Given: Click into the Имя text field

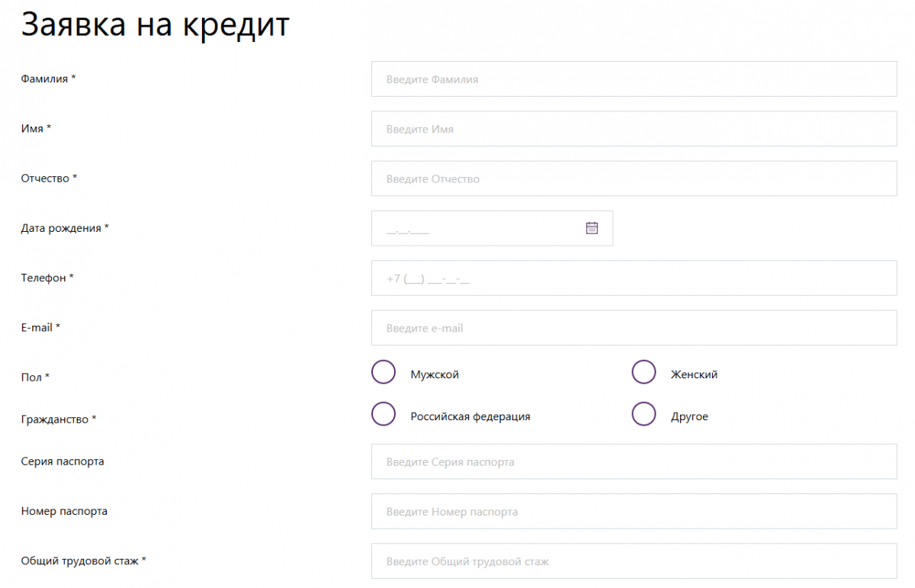Looking at the screenshot, I should (x=634, y=129).
